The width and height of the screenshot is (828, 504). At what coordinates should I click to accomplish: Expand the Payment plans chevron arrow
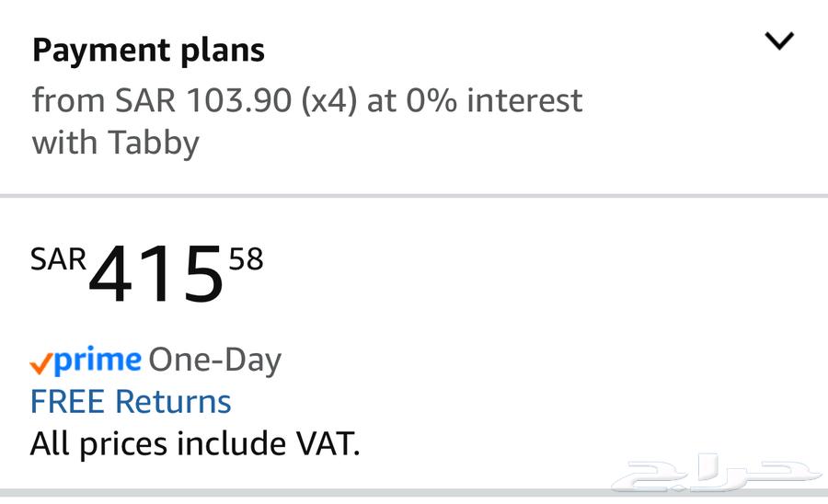pos(778,41)
